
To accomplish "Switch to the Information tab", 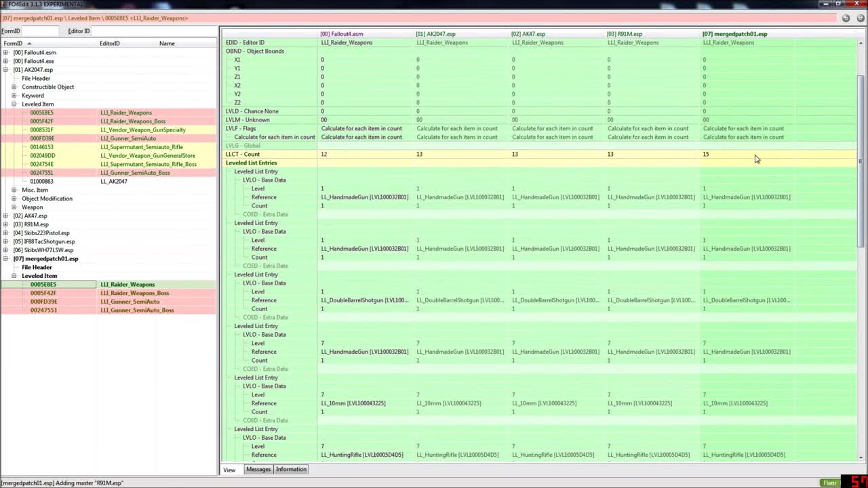I will point(291,469).
